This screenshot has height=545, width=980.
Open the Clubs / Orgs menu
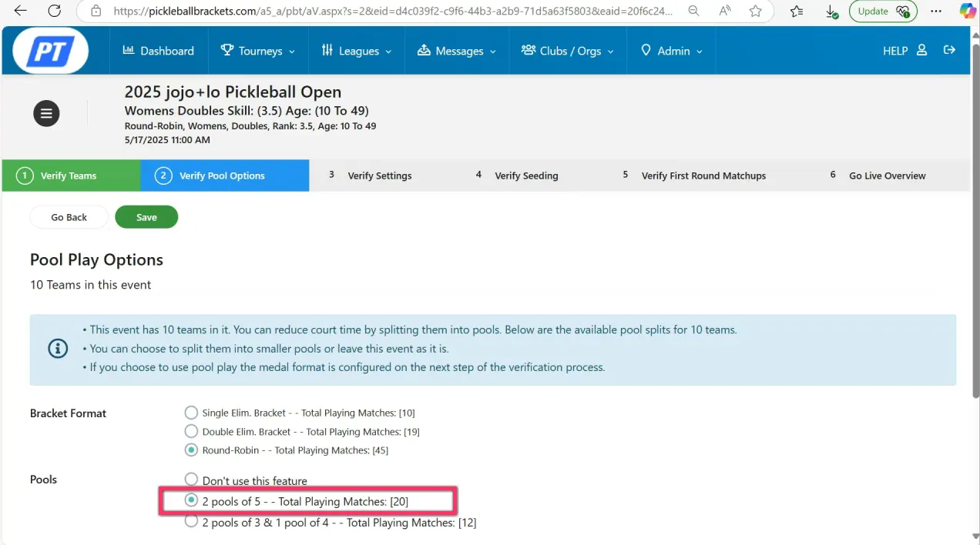pyautogui.click(x=568, y=51)
